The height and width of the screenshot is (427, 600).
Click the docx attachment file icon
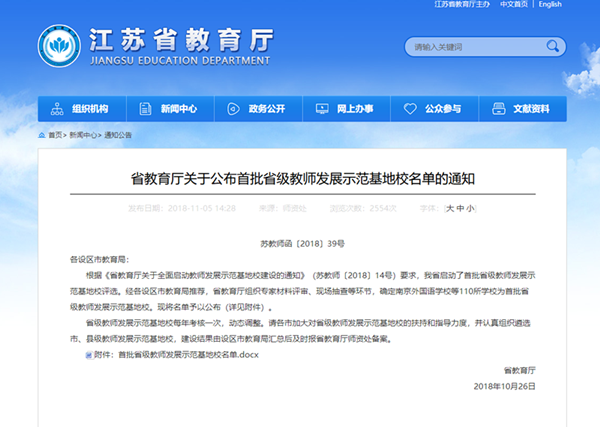click(x=88, y=355)
